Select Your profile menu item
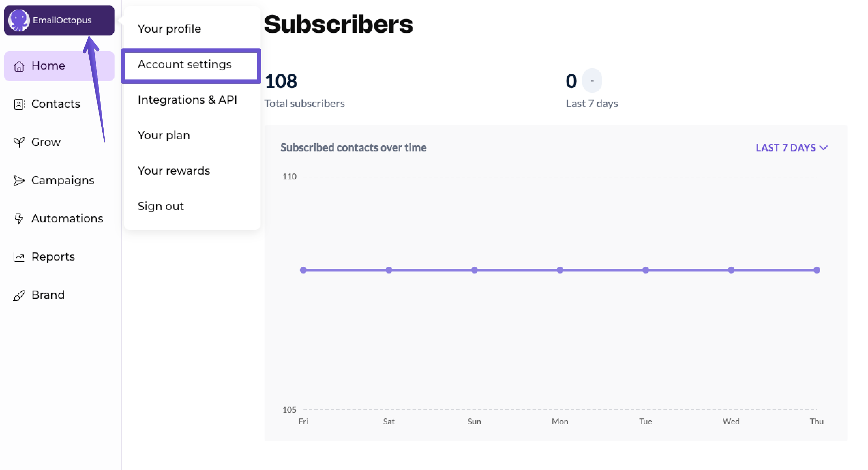This screenshot has width=868, height=470. coord(169,29)
